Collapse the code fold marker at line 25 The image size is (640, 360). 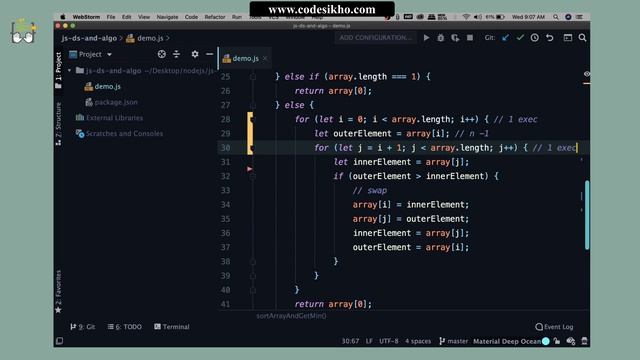tap(253, 77)
